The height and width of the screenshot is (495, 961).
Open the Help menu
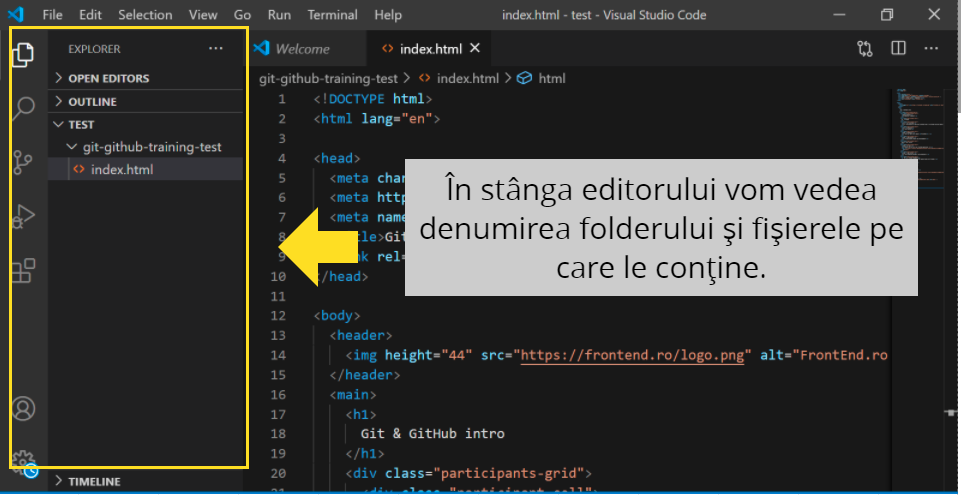pyautogui.click(x=388, y=15)
